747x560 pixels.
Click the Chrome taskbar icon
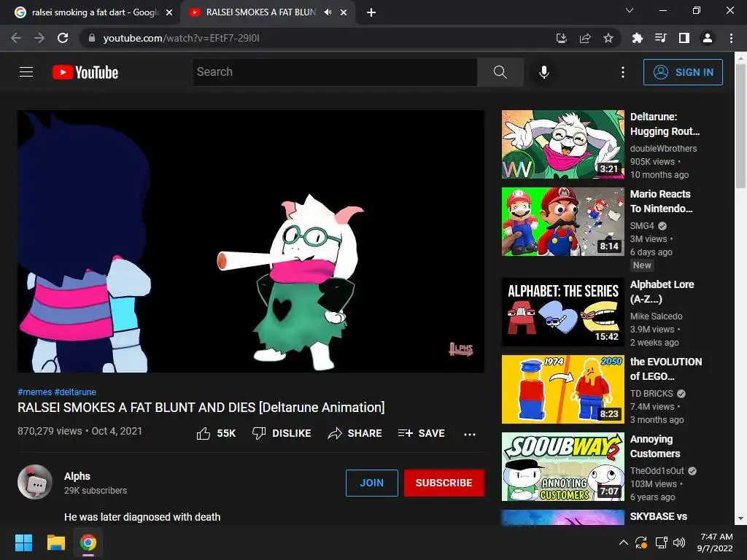pyautogui.click(x=88, y=542)
